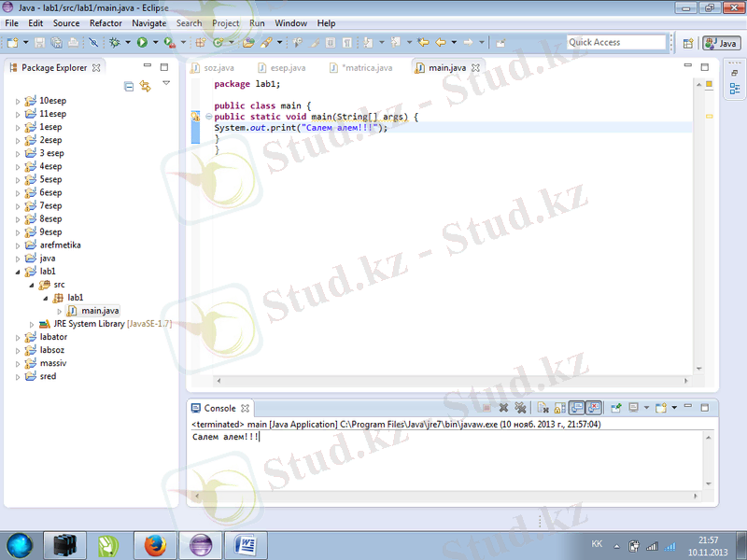The height and width of the screenshot is (560, 747).
Task: Minimize the Console view
Action: click(x=687, y=406)
